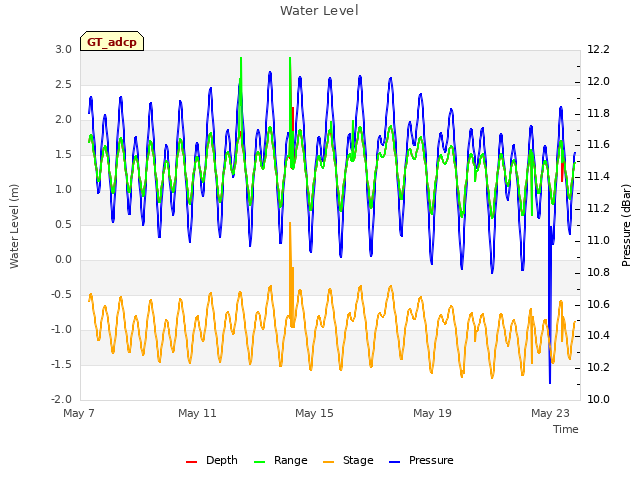
Task: Click the Time axis label
Action: (566, 429)
